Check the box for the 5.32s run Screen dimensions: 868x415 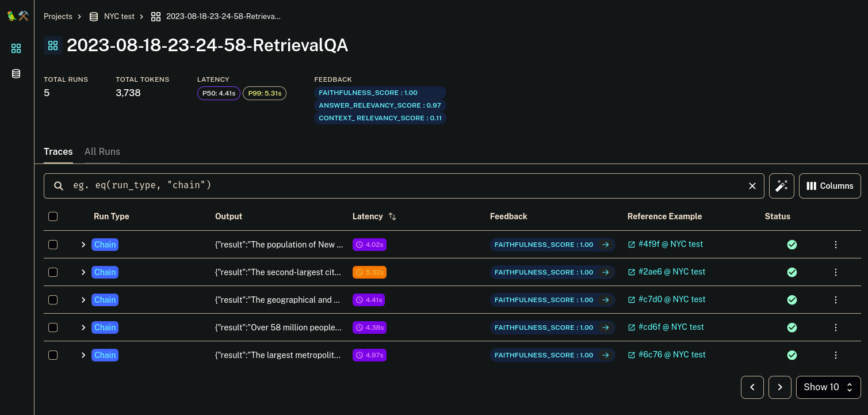point(53,272)
